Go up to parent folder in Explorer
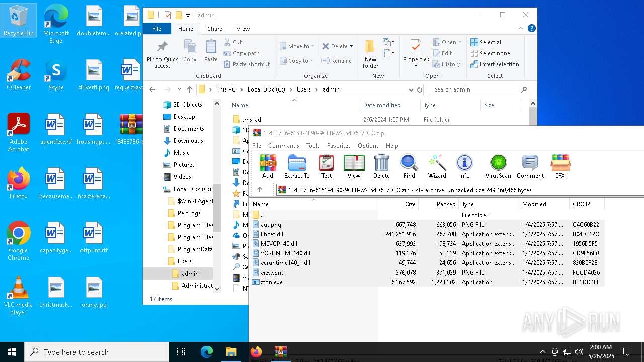The width and height of the screenshot is (644, 362). coord(189,89)
